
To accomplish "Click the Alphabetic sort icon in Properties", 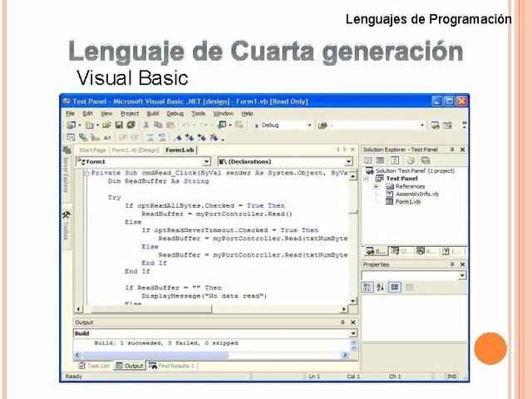I will pos(381,288).
